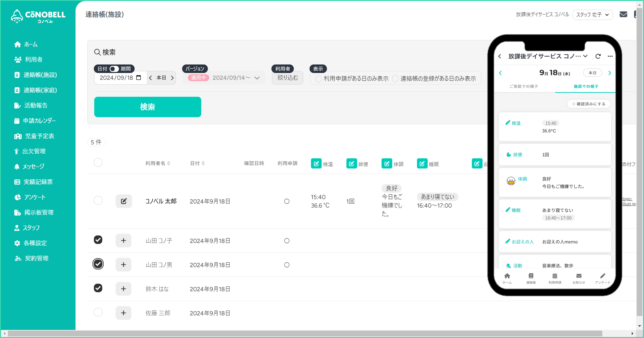
Task: Click 確認済みにする button in phone preview
Action: point(588,104)
